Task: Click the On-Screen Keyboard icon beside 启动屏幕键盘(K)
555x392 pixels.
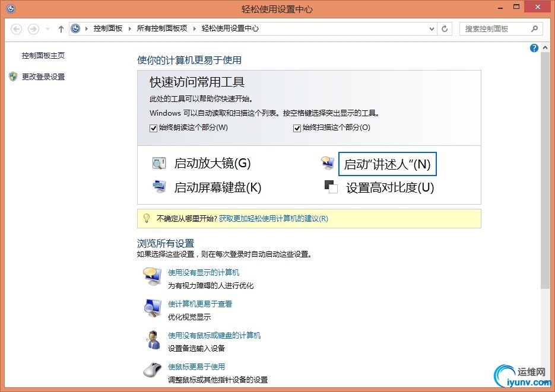Action: tap(159, 187)
